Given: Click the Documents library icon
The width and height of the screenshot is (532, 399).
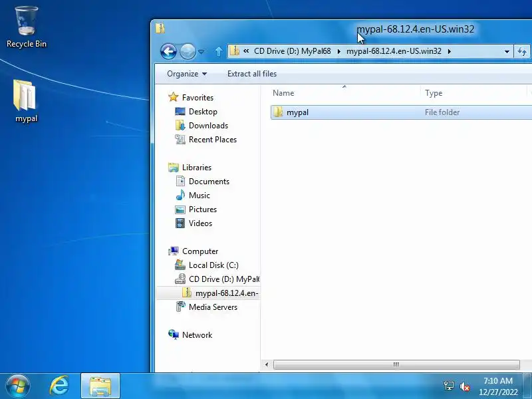Looking at the screenshot, I should point(180,181).
